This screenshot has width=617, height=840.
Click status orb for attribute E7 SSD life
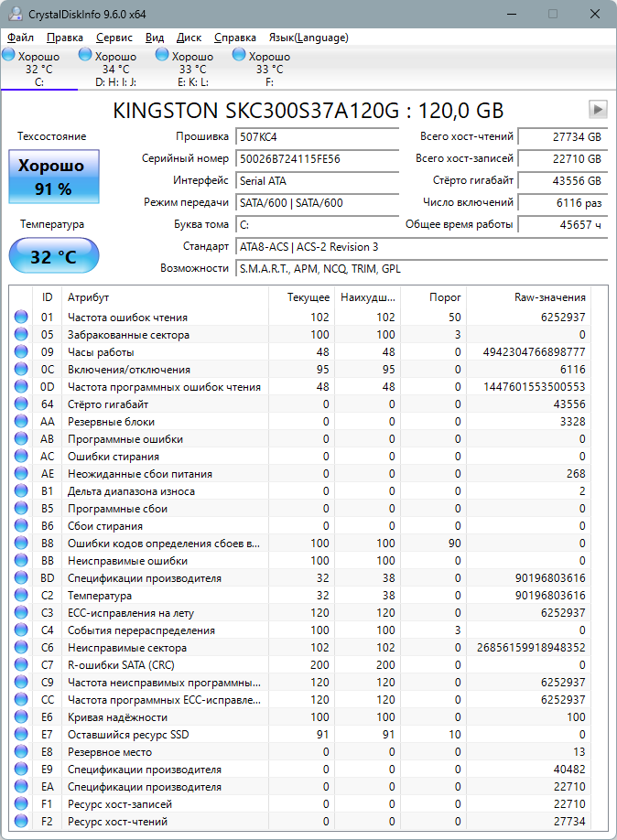coord(21,735)
